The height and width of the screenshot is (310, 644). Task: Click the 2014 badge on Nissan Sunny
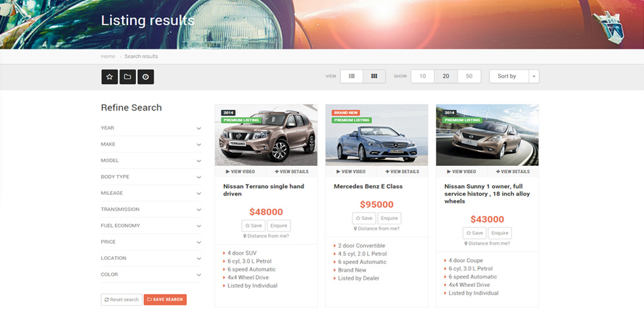coord(449,113)
